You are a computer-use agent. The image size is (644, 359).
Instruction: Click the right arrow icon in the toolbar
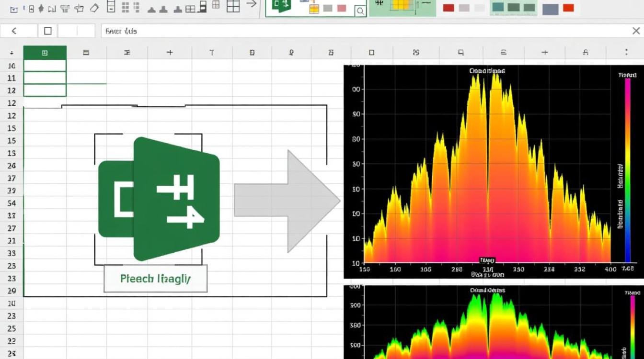point(251,4)
